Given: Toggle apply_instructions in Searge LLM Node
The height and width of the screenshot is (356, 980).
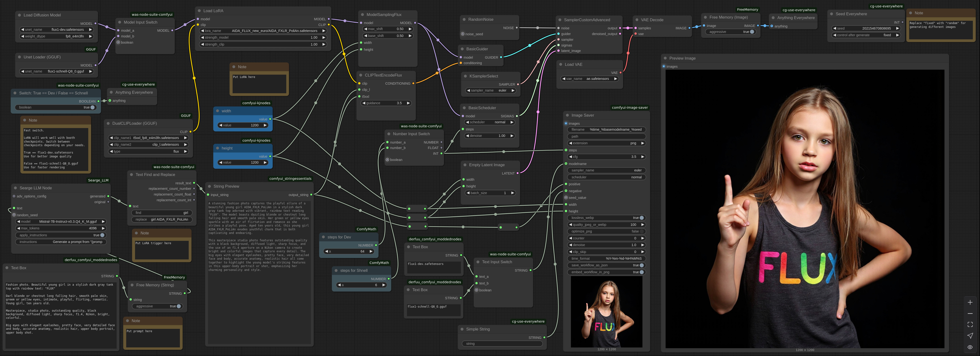Looking at the screenshot, I should click(x=61, y=235).
